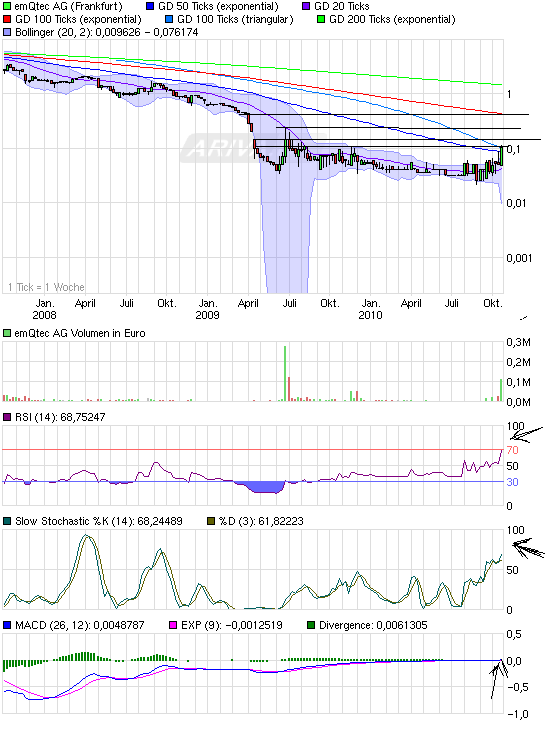The width and height of the screenshot is (545, 748).
Task: Click the Slow Stochastic value '68,24489'
Action: [160, 521]
